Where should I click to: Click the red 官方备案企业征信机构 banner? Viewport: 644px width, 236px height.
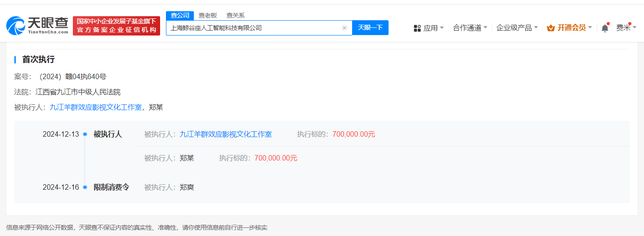coord(116,26)
